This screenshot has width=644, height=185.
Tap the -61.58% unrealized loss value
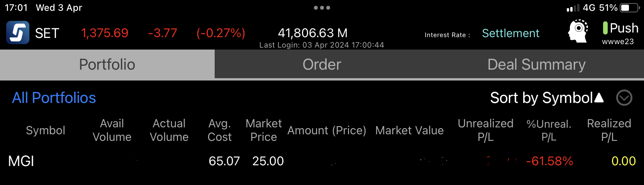(549, 161)
